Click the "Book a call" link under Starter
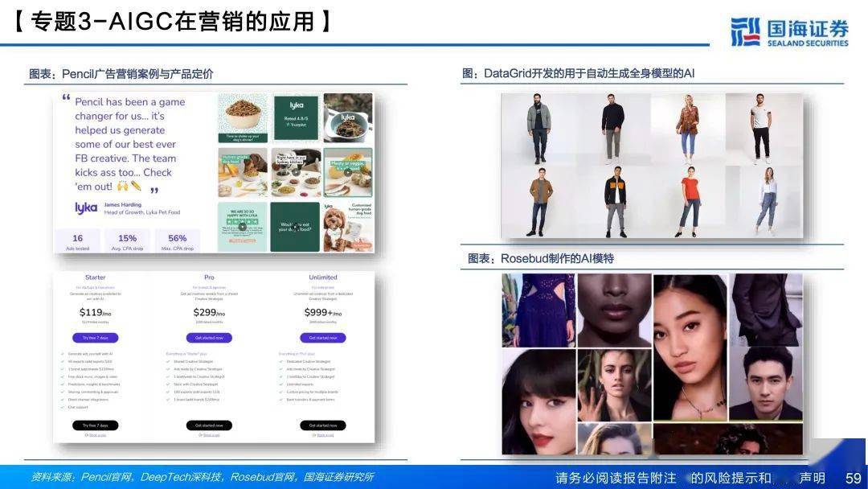This screenshot has width=868, height=489. [96, 435]
